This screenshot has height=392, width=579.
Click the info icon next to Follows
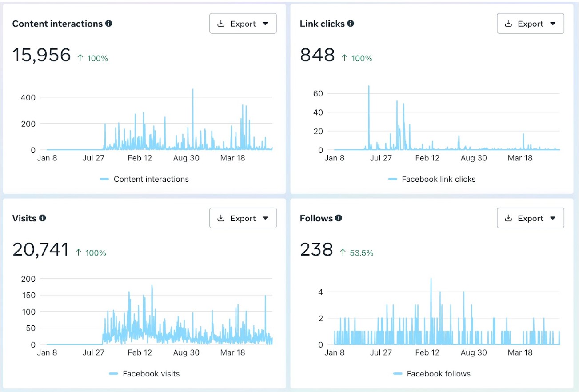pos(339,218)
